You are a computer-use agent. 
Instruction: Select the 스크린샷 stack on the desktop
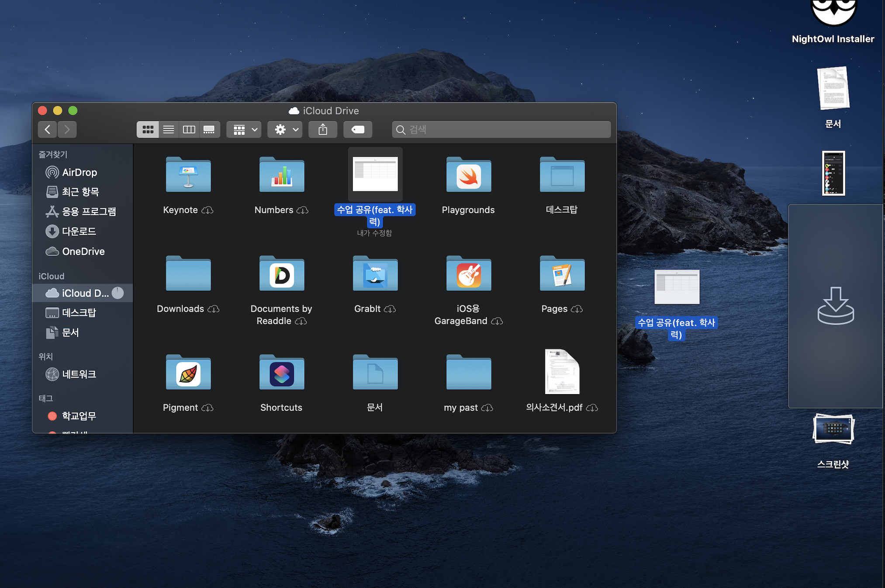coord(833,429)
